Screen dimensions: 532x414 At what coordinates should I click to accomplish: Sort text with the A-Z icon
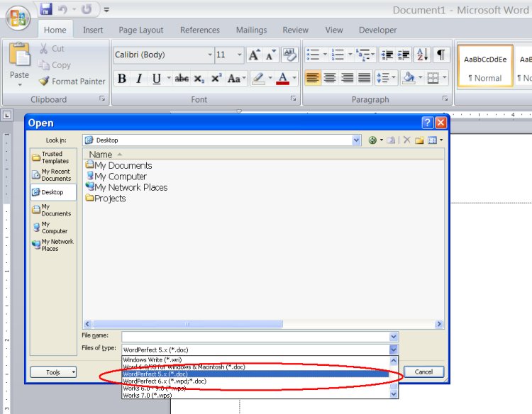pyautogui.click(x=423, y=55)
